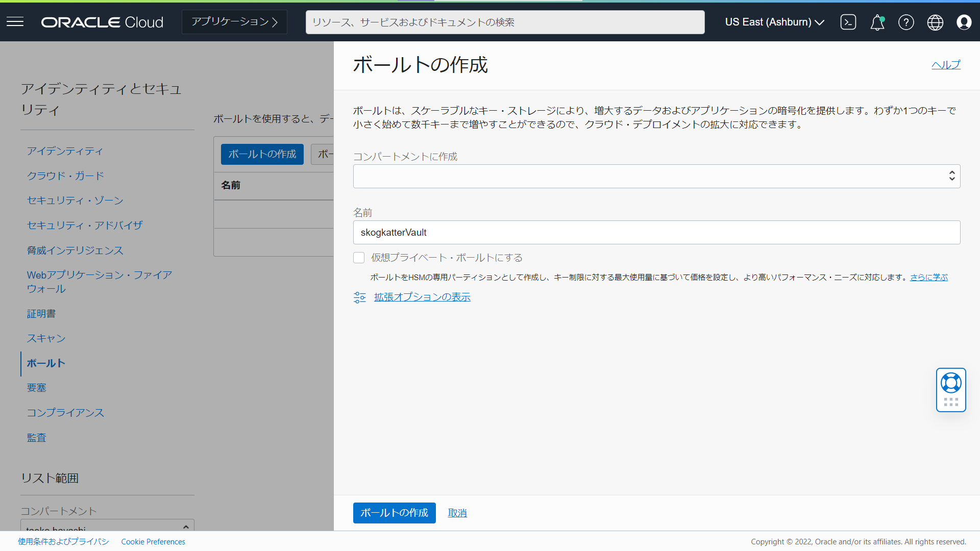Open the notifications bell

coord(877,22)
